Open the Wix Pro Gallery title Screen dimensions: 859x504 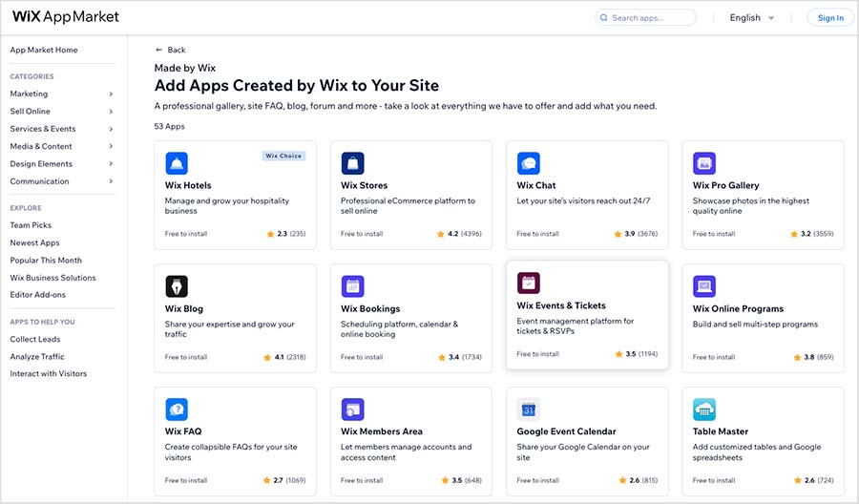point(726,186)
